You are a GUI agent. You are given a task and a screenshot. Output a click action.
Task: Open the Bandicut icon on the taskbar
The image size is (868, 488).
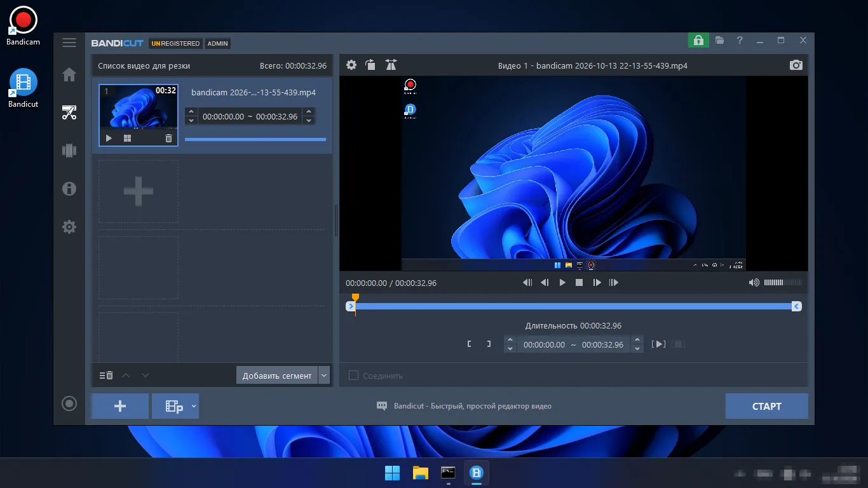pyautogui.click(x=477, y=473)
